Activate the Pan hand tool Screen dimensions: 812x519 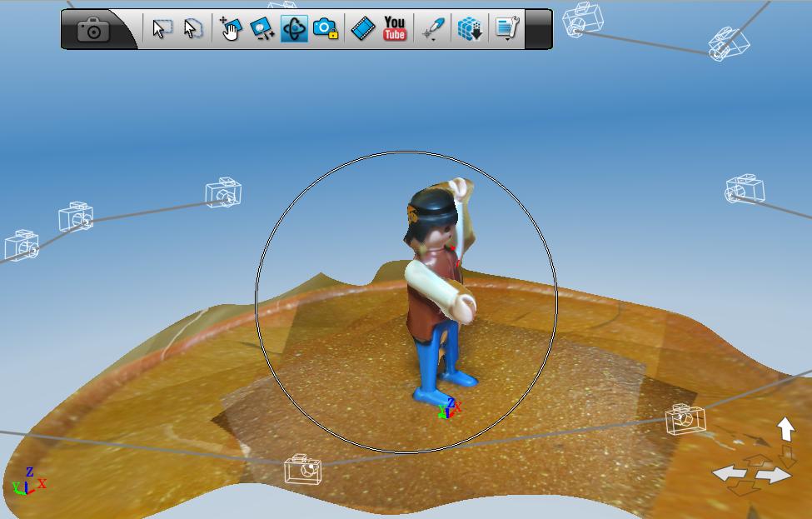tap(231, 28)
